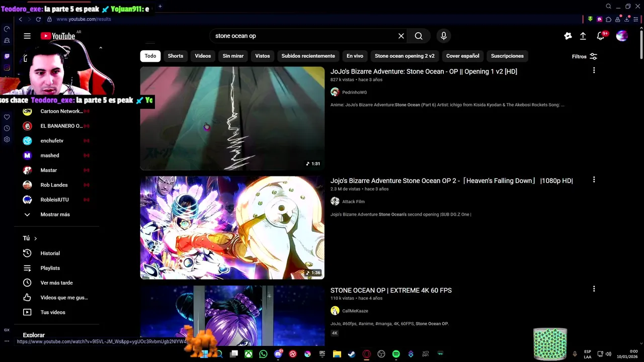644x362 pixels.
Task: Open the browser downloads icon
Action: pos(626,19)
